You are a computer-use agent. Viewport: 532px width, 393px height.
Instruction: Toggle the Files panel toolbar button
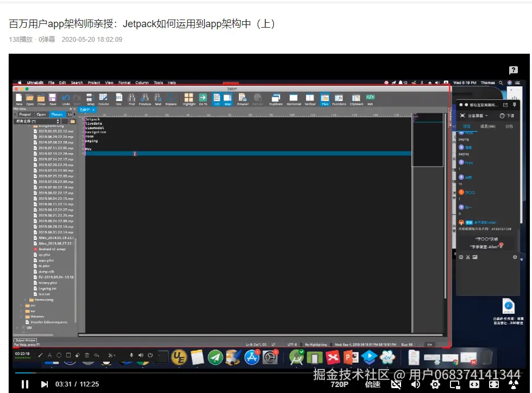point(325,99)
